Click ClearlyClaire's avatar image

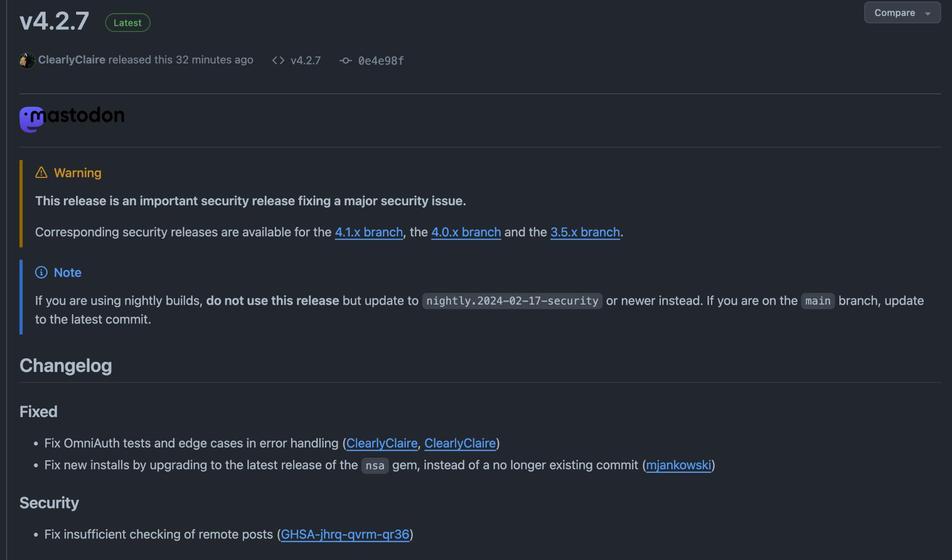tap(27, 60)
